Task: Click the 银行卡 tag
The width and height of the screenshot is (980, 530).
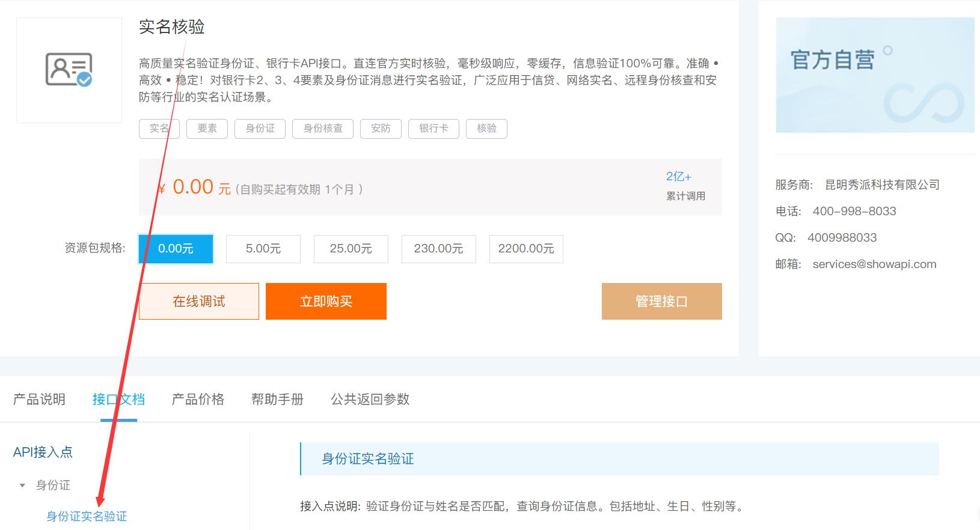Action: 433,129
